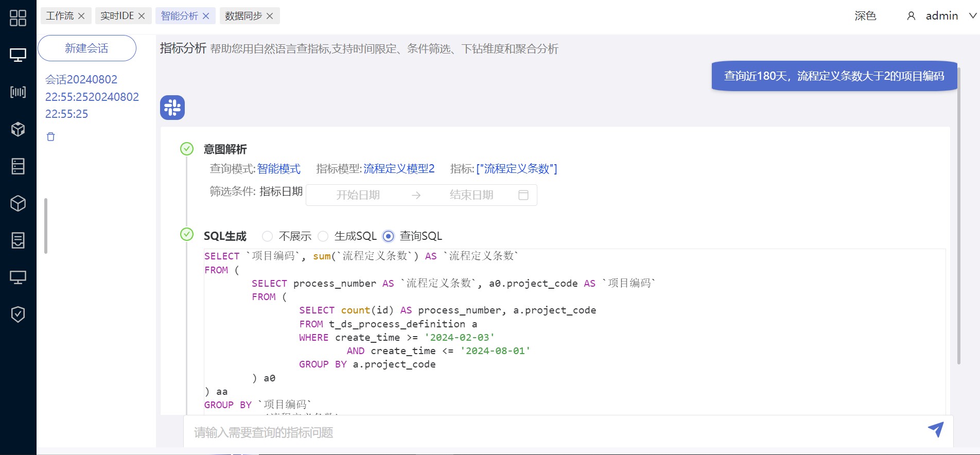Select the 生成SQL radio option
Screen dimensions: 980x455
pos(323,236)
